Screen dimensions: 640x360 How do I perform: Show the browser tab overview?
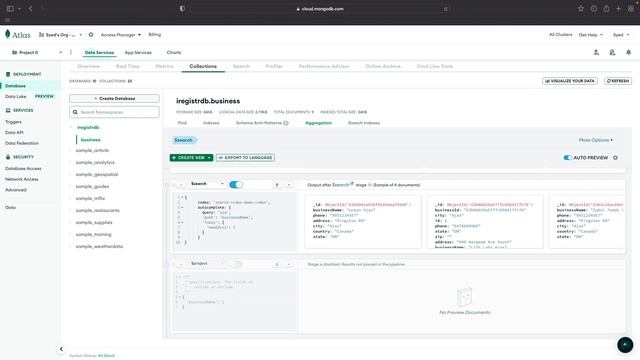631,9
